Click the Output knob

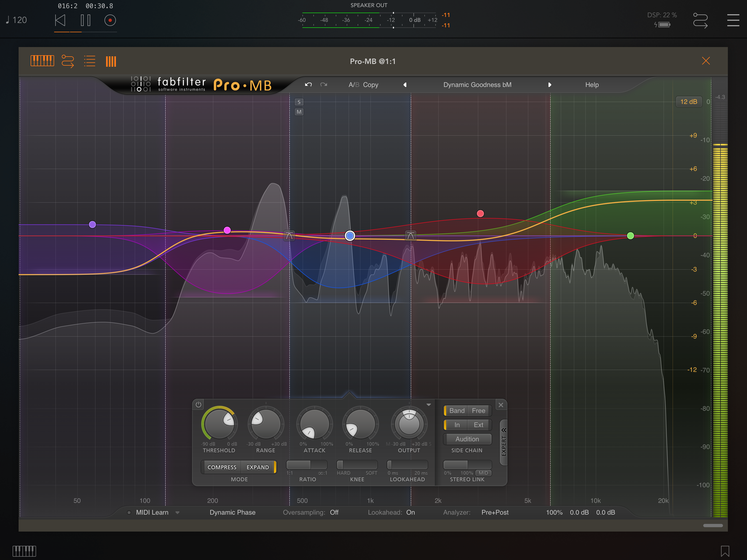coord(409,424)
